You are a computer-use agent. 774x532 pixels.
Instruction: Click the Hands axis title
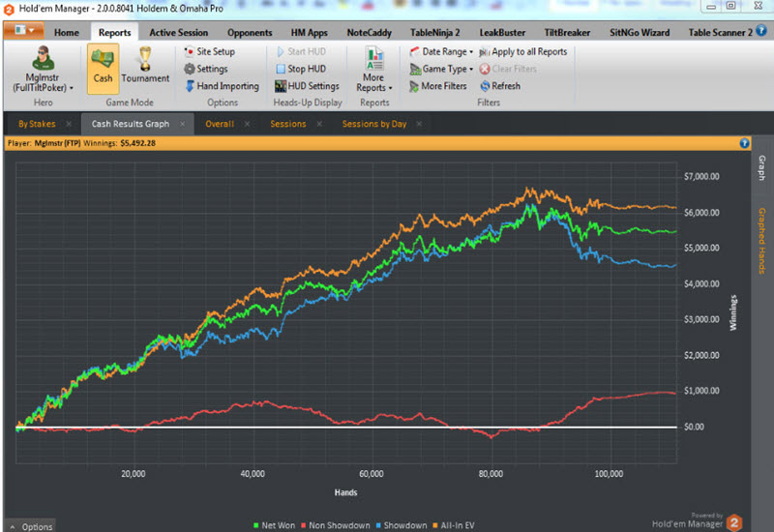click(x=345, y=492)
